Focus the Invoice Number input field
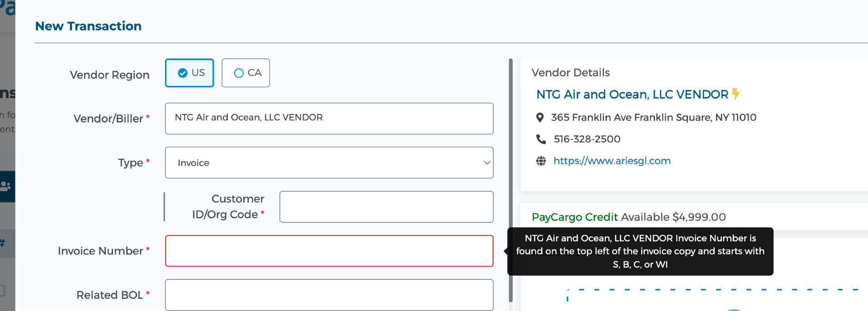This screenshot has width=868, height=311. (x=329, y=251)
